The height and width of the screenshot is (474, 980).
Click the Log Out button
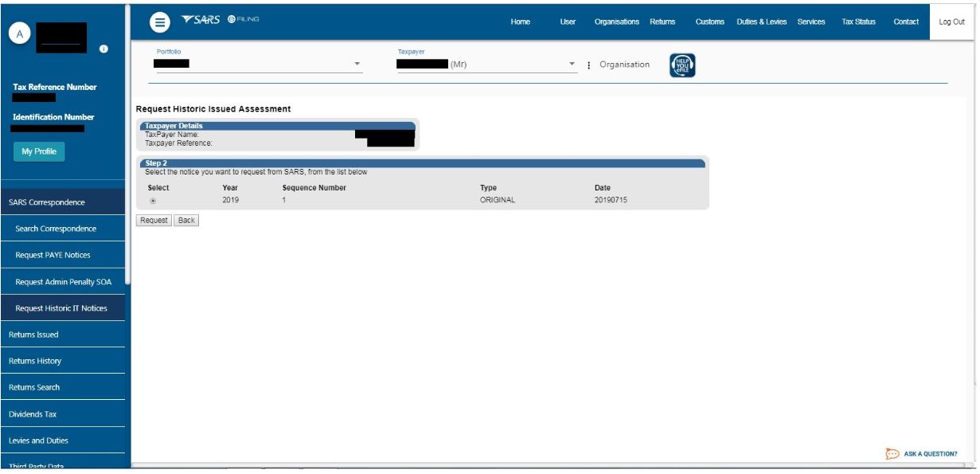[951, 22]
